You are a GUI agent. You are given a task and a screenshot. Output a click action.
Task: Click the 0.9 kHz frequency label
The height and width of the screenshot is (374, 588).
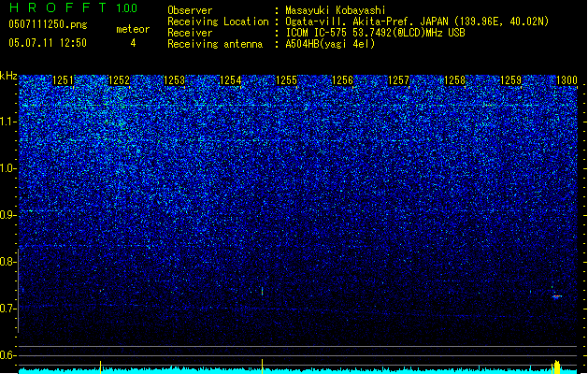pyautogui.click(x=7, y=215)
